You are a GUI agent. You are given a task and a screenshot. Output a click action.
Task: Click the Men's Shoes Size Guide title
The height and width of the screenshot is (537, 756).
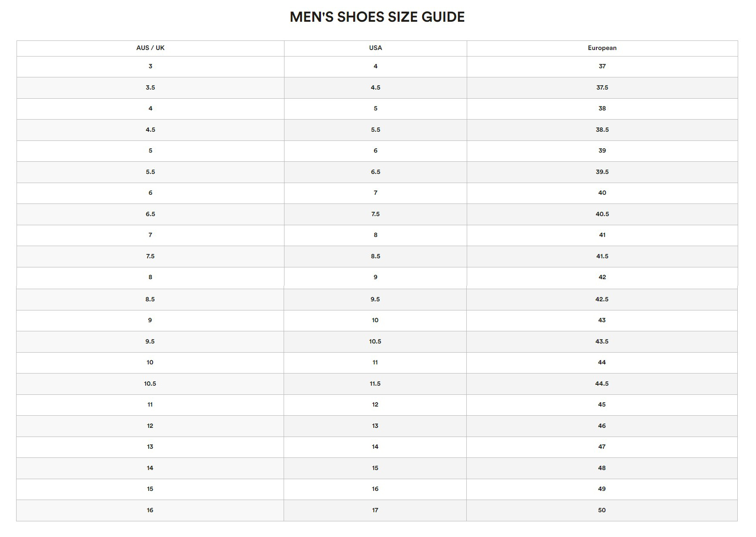click(x=377, y=17)
